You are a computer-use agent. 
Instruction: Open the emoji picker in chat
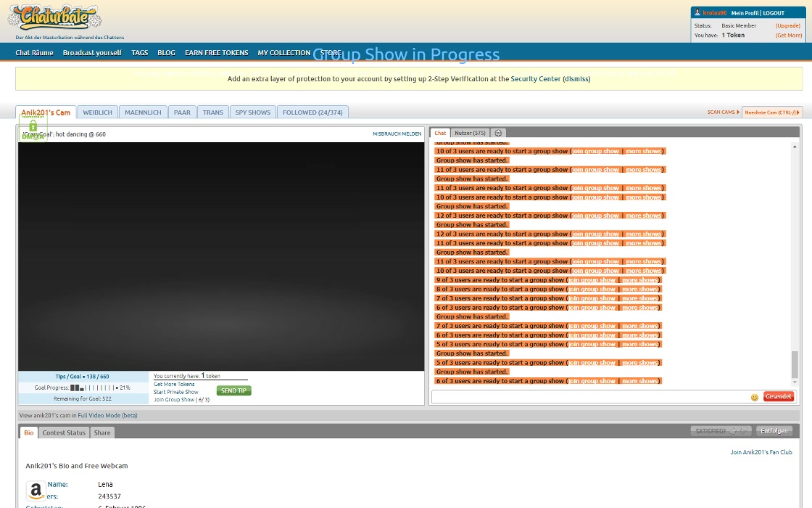(755, 397)
